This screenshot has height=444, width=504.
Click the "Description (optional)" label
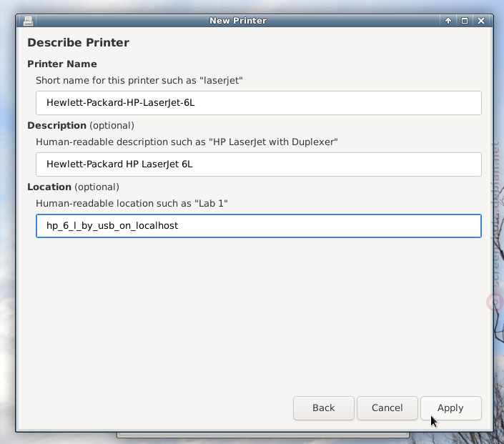point(81,125)
